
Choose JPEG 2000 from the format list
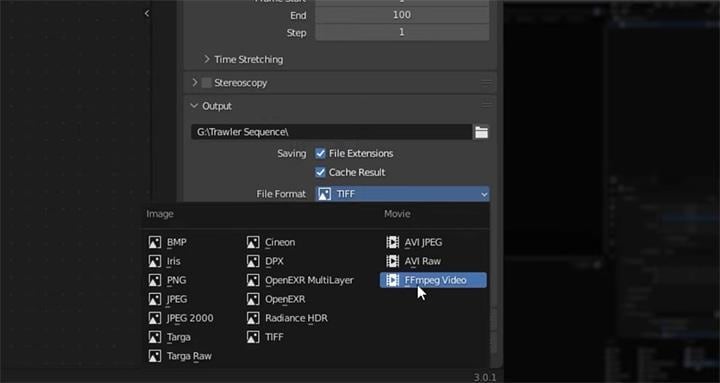(181, 318)
